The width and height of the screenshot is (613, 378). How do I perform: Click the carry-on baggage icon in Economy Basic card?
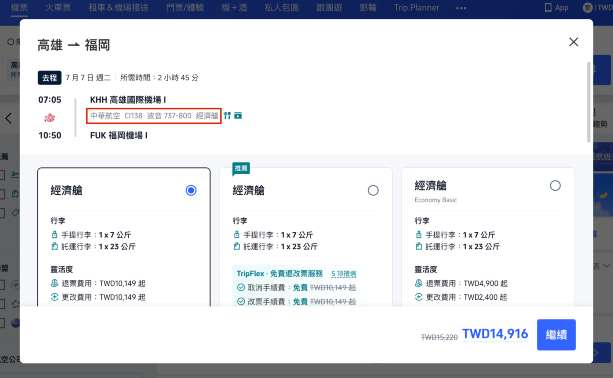pos(419,235)
